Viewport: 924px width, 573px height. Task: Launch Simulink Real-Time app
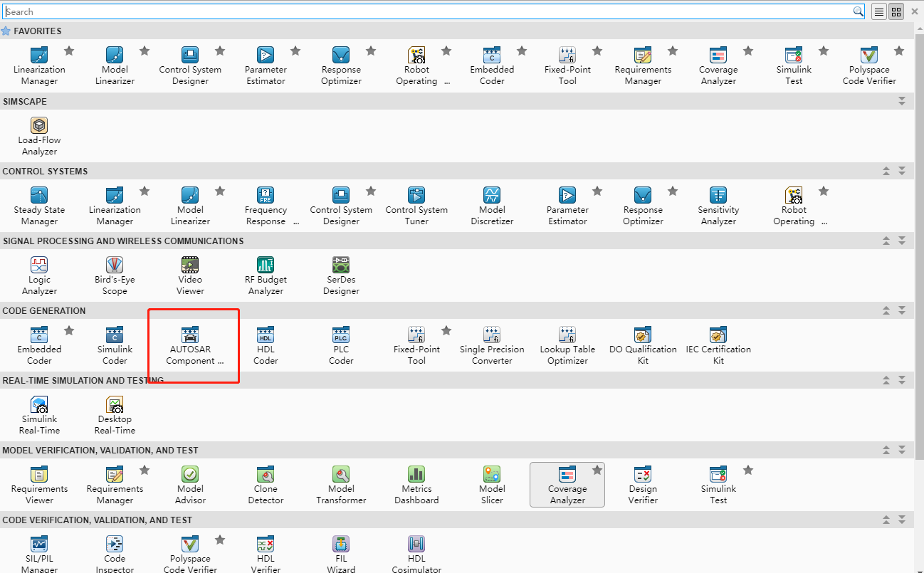tap(39, 415)
